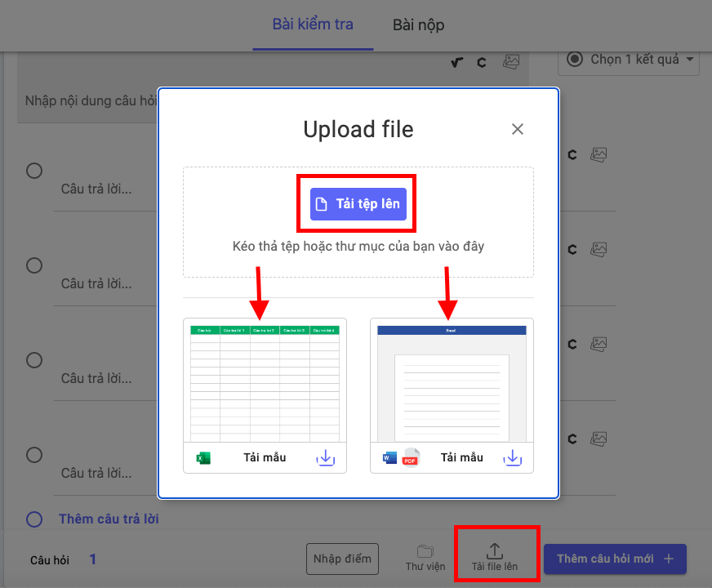The width and height of the screenshot is (712, 588).
Task: Click Tải file lên upload icon
Action: [495, 551]
